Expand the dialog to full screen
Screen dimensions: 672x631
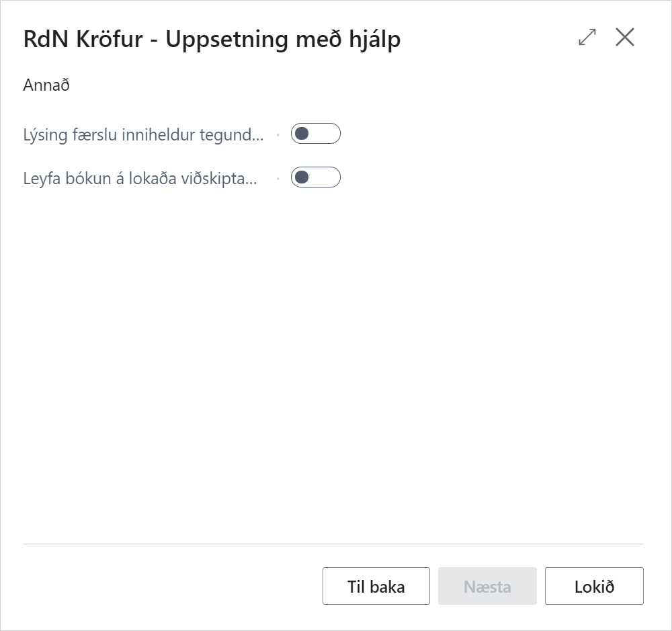coord(587,38)
